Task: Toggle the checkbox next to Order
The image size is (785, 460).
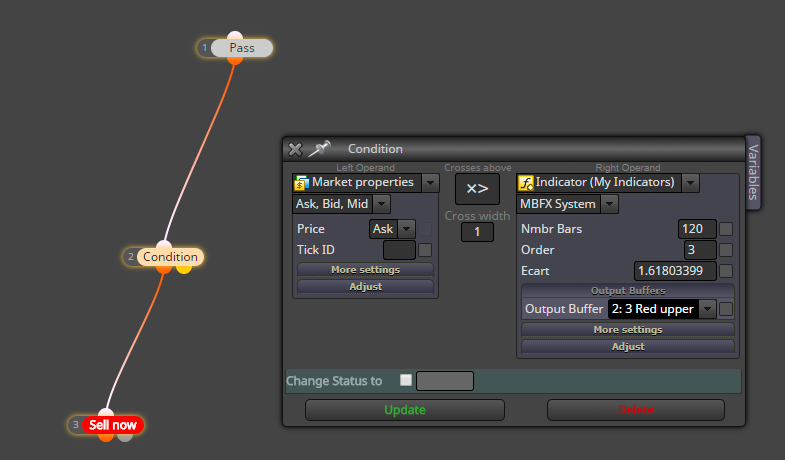Action: coord(726,250)
